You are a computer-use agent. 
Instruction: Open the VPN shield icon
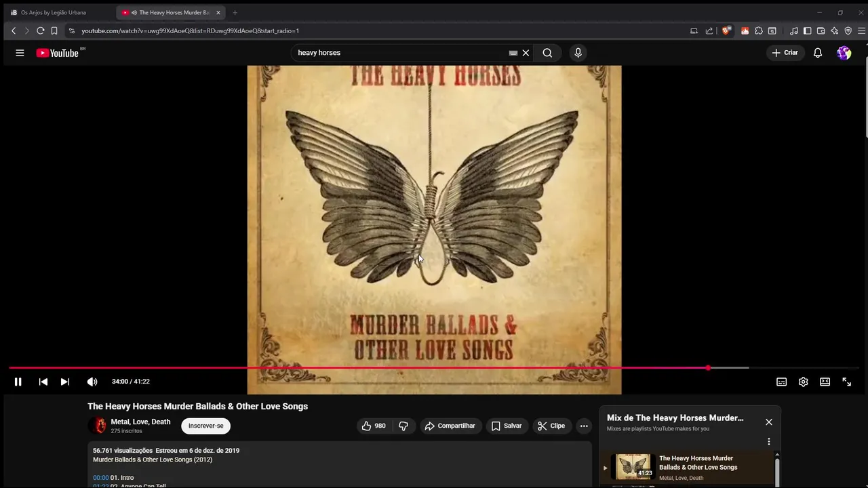coord(848,30)
